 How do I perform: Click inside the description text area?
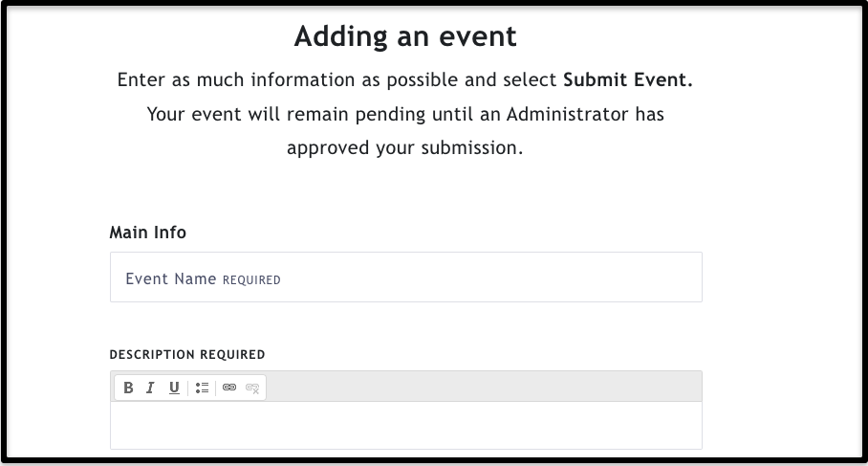pyautogui.click(x=405, y=425)
